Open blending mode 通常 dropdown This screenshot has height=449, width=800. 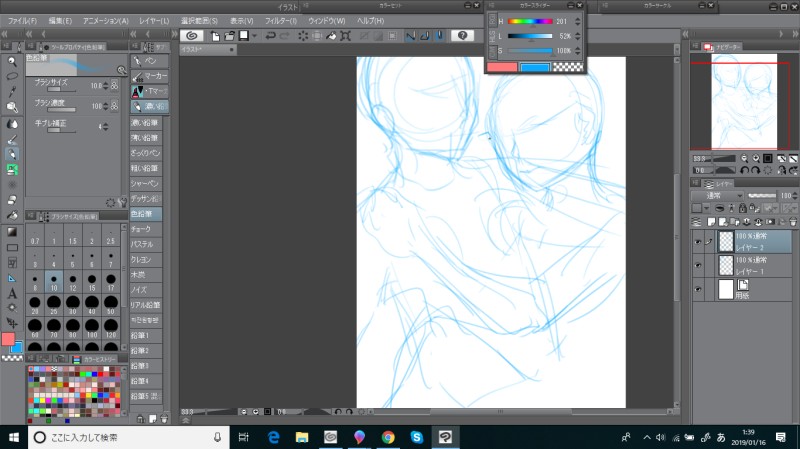click(717, 196)
